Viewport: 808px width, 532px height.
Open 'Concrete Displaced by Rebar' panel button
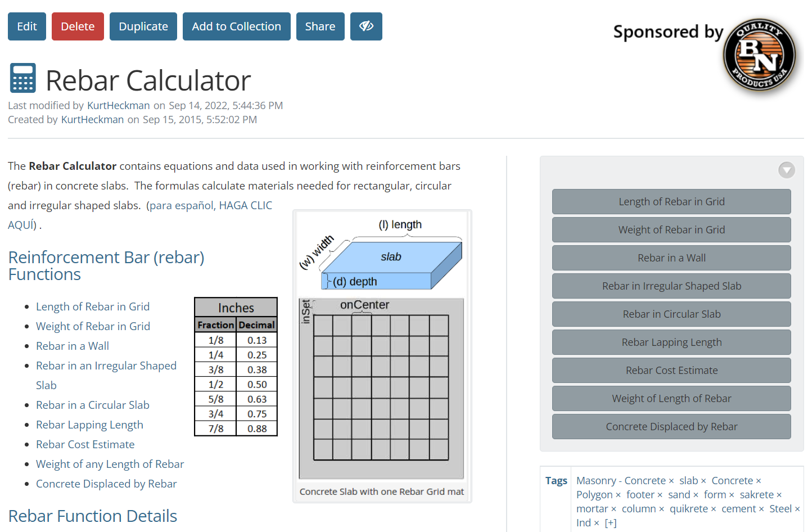pyautogui.click(x=671, y=426)
